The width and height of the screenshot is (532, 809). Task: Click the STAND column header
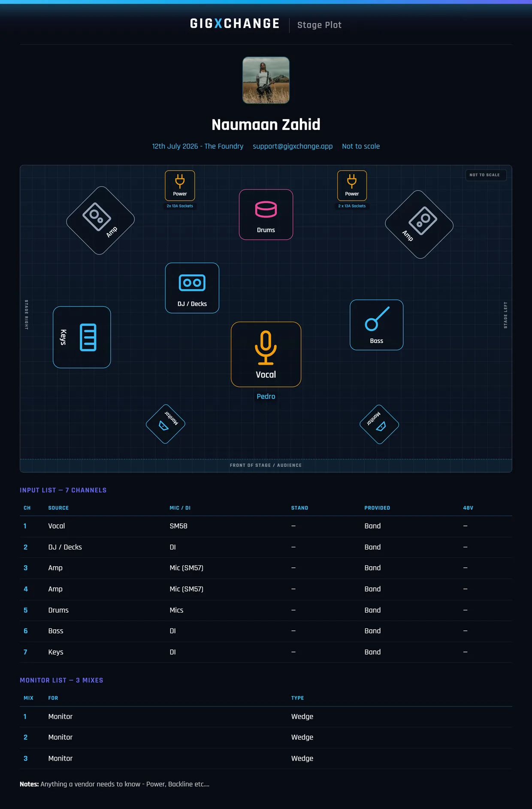(299, 508)
